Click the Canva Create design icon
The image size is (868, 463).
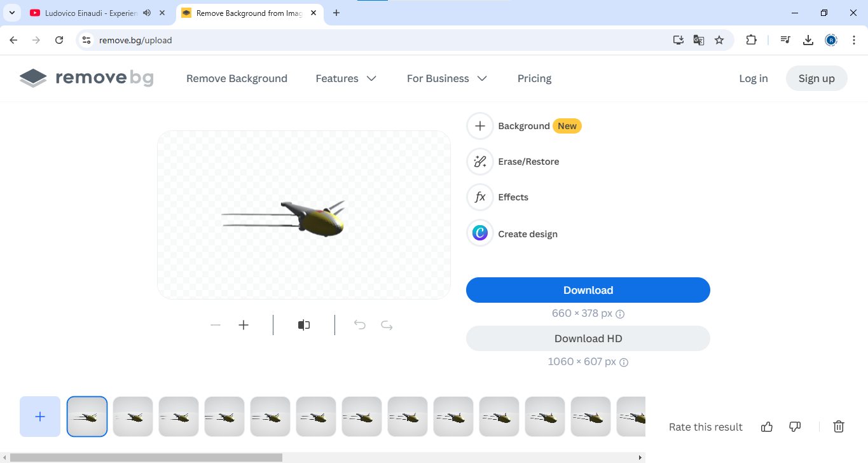pos(480,233)
